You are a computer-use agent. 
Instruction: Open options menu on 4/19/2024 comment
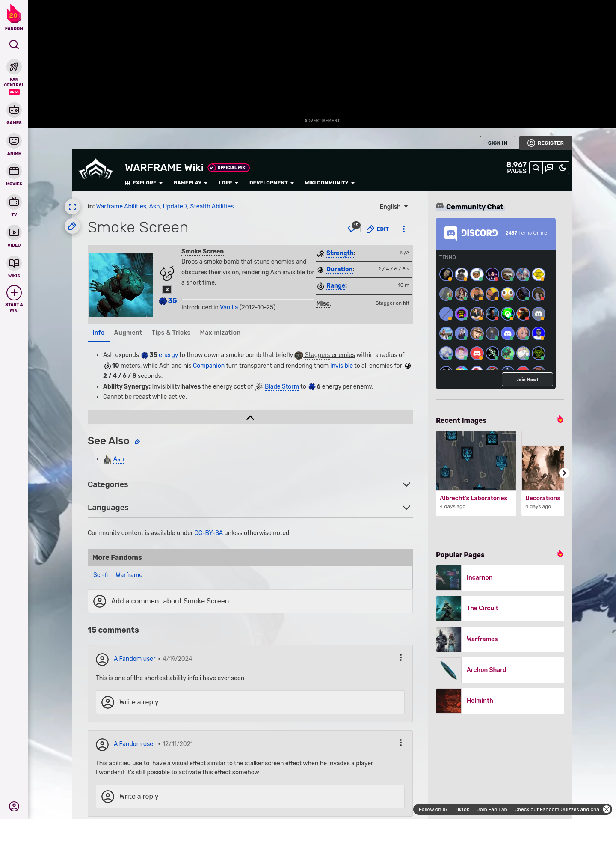pos(401,657)
